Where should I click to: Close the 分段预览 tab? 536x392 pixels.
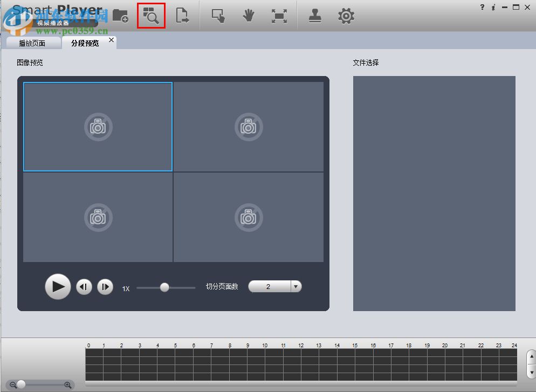pyautogui.click(x=111, y=40)
